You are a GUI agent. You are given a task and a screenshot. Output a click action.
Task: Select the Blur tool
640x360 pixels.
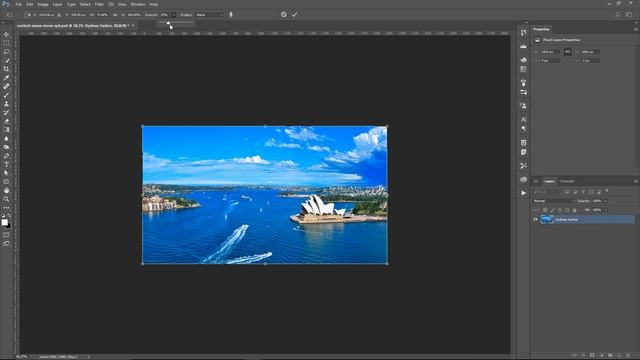click(x=6, y=138)
